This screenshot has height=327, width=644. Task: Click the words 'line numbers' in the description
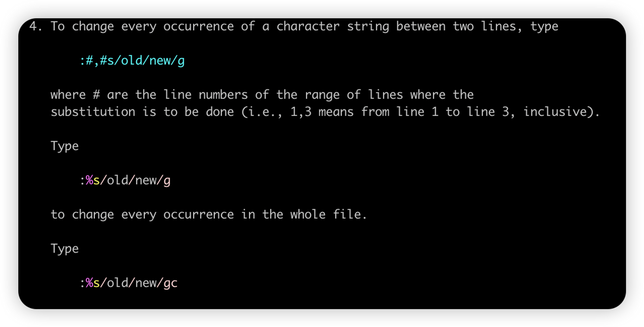[x=205, y=95]
